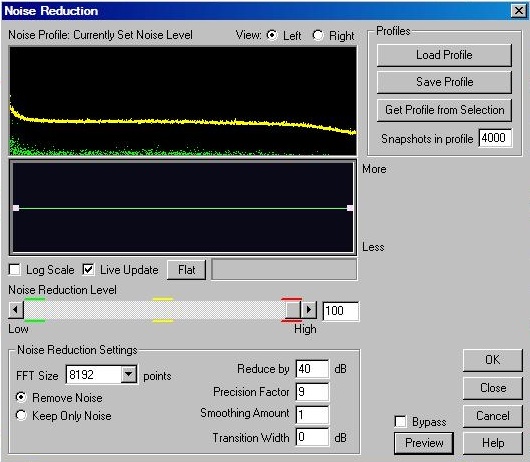Toggle the Live Update checkbox
Screen dimensions: 530x462
(88, 270)
